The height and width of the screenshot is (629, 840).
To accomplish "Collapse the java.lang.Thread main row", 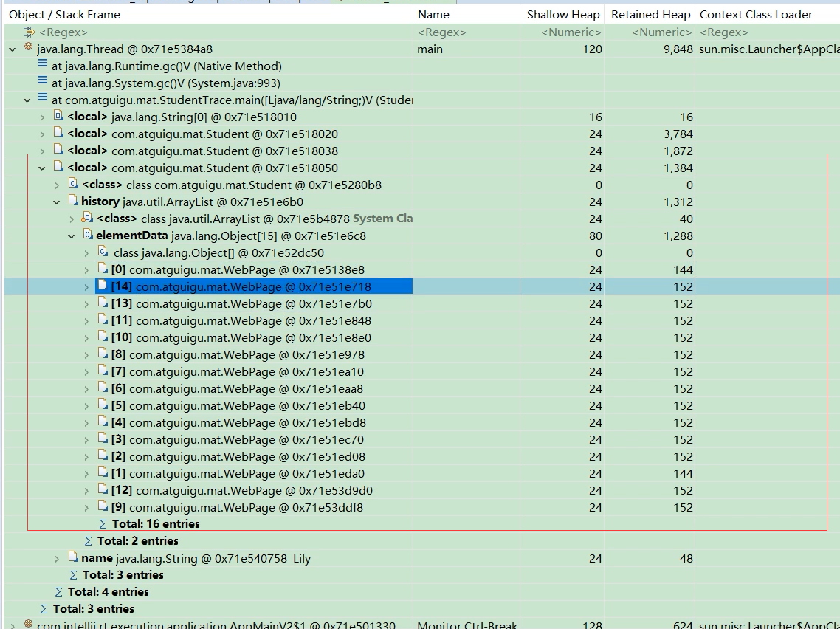I will (13, 49).
